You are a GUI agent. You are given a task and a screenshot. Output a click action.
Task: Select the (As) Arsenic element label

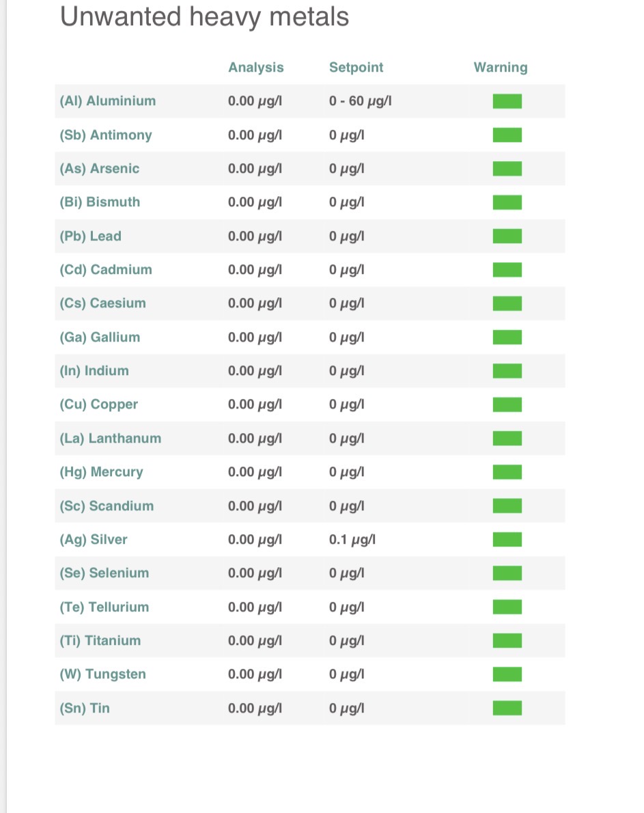(100, 169)
